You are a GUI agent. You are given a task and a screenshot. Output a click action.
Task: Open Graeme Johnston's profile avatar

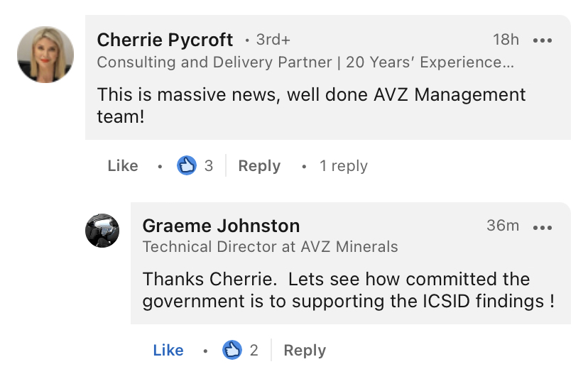tap(102, 231)
